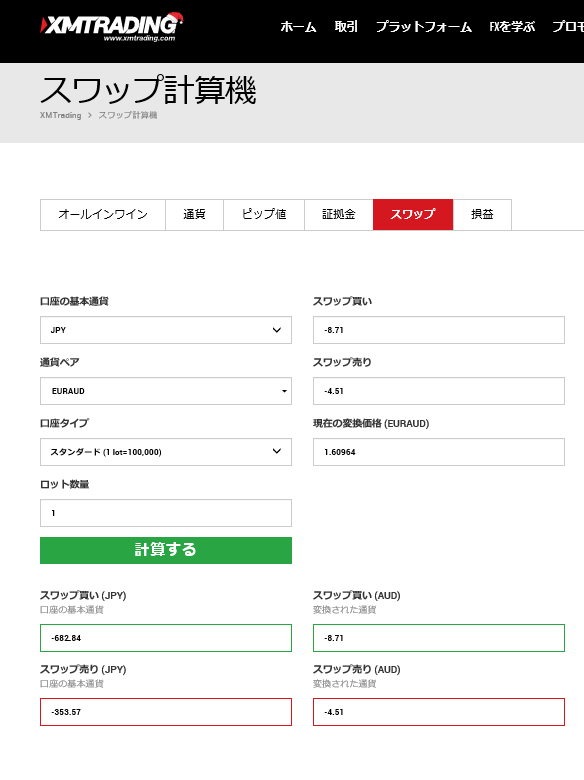Click the スワップ買い (AUD) label
The width and height of the screenshot is (584, 780).
pos(357,595)
